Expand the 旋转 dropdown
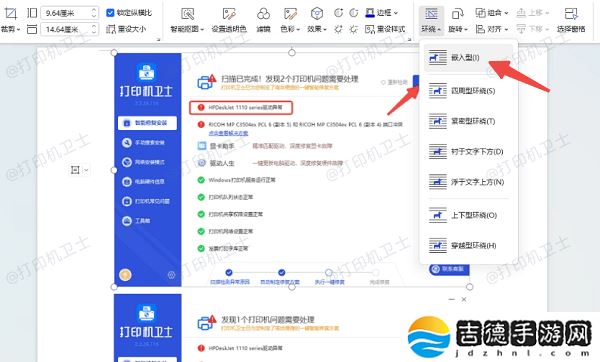This screenshot has height=362, width=600. [x=466, y=29]
